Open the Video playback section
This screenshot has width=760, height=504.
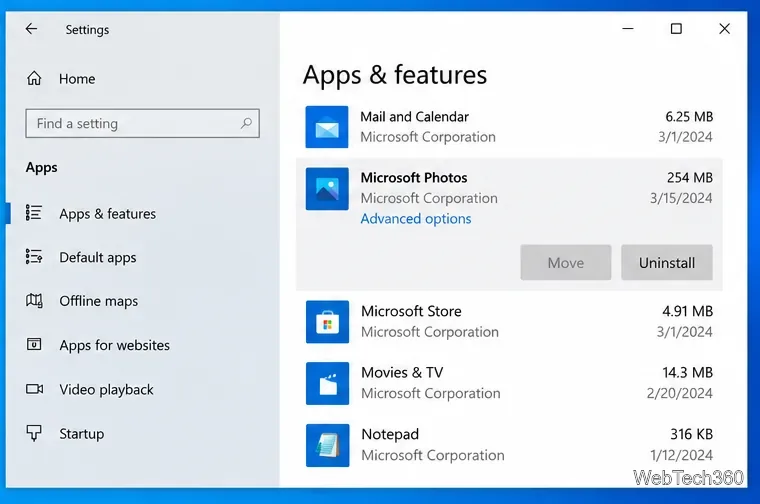(106, 390)
